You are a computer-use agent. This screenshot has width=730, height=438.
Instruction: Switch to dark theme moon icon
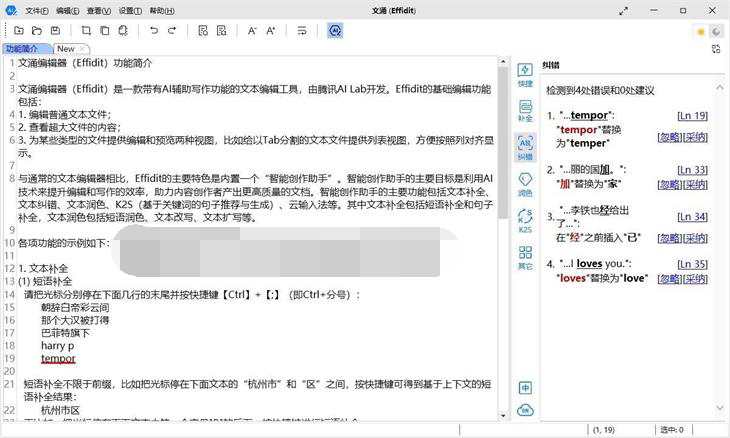716,32
